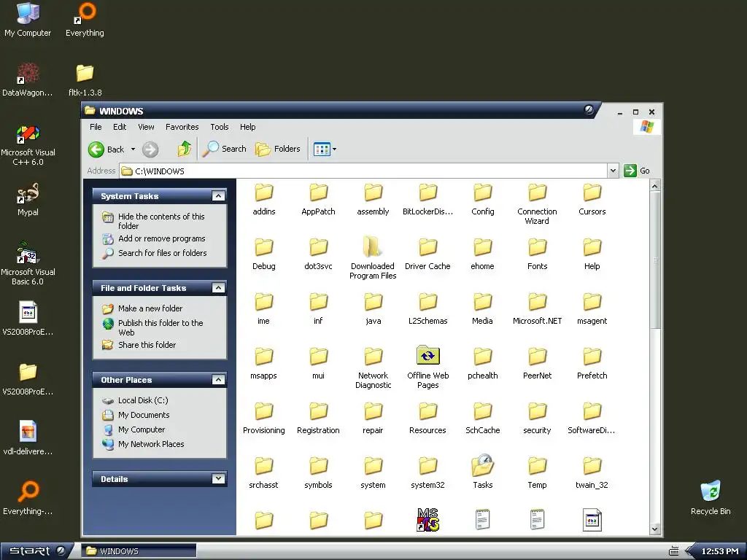Screen dimensions: 747x560
Task: Click the Go button
Action: click(x=636, y=171)
